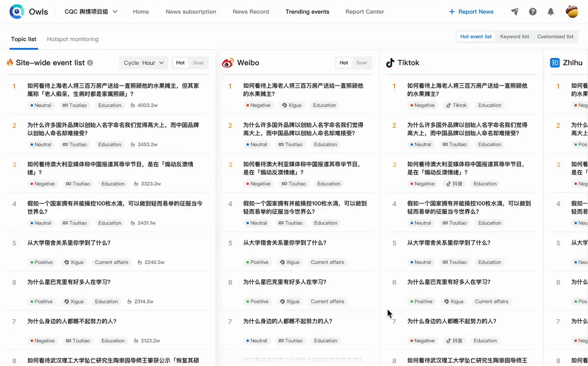Open site-wide topic 从大学宿舍关系里你学到了什么
Image resolution: width=588 pixels, height=366 pixels.
(x=69, y=243)
